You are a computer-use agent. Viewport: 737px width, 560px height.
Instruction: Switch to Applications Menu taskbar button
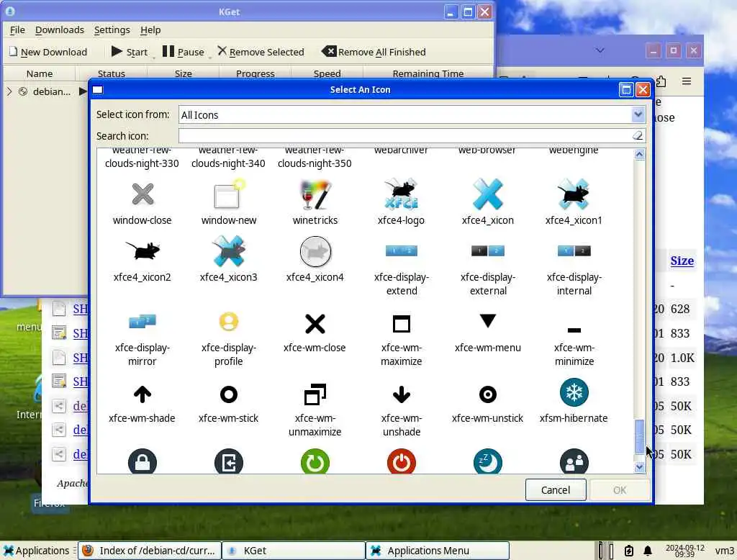438,551
